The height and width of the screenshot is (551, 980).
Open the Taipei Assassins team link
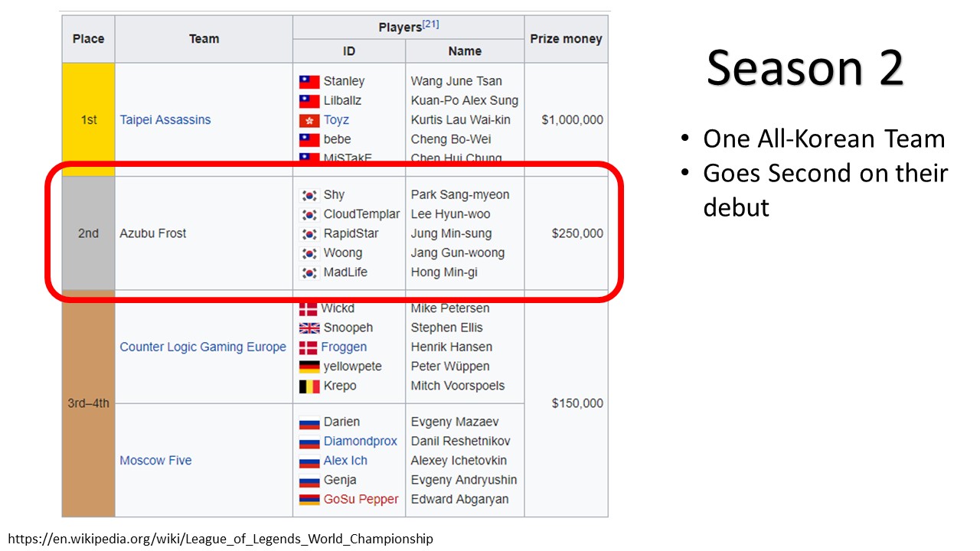[165, 120]
